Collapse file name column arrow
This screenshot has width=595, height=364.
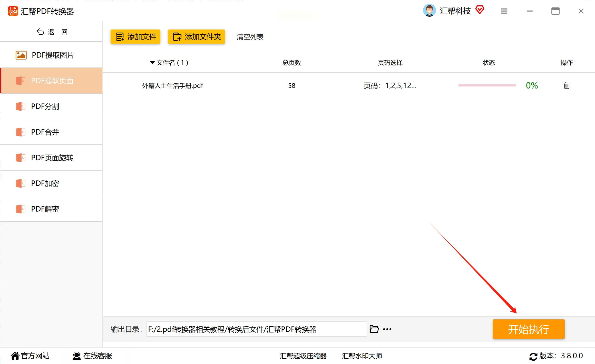tap(152, 63)
